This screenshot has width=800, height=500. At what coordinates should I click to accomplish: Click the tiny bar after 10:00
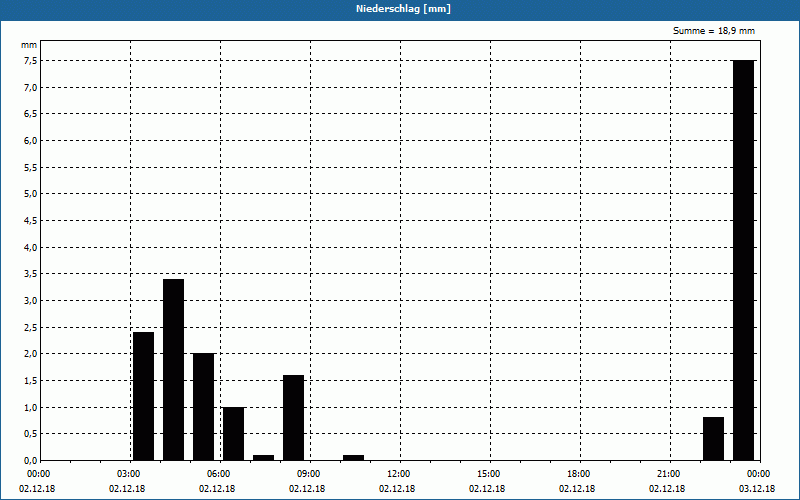(x=354, y=458)
